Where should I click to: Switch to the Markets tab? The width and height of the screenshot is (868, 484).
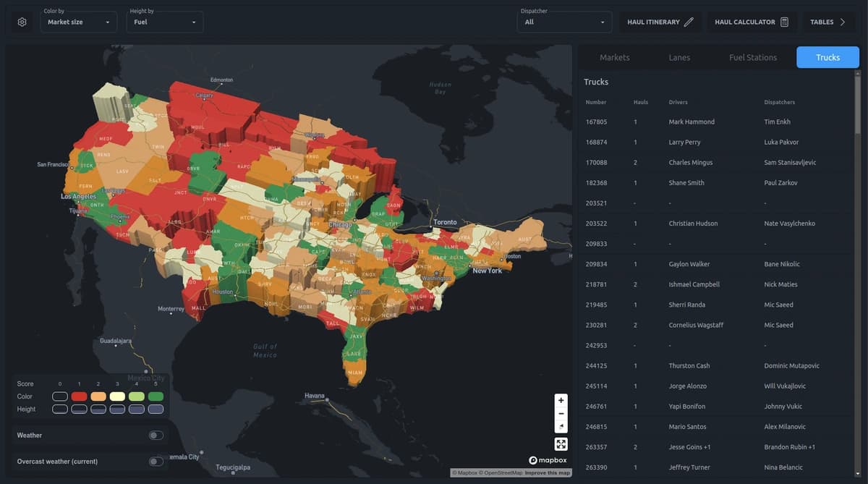pos(615,57)
